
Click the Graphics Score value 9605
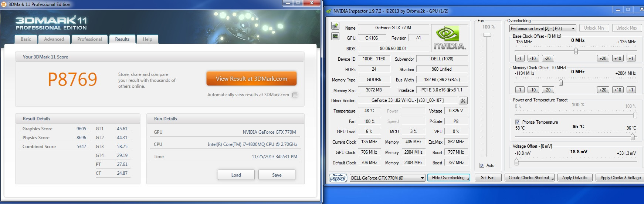[81, 129]
